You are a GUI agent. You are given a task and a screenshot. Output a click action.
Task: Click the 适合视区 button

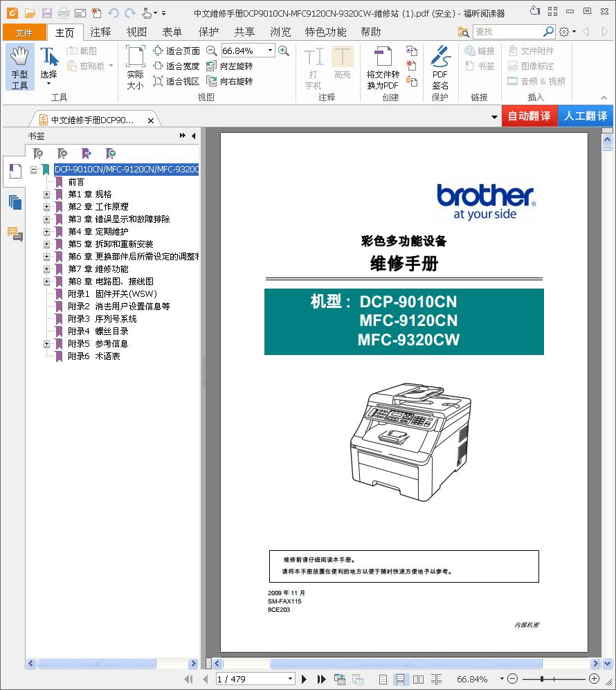point(176,82)
